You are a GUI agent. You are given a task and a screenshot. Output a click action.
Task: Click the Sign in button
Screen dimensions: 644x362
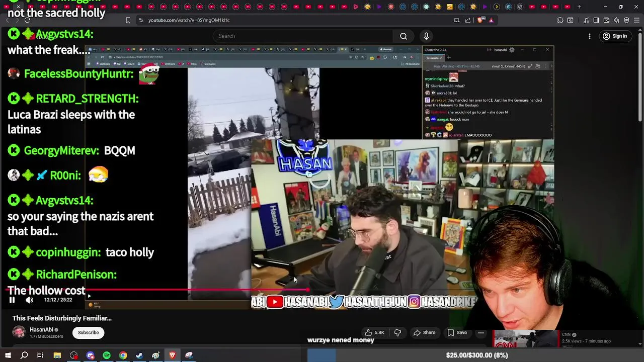pos(615,36)
